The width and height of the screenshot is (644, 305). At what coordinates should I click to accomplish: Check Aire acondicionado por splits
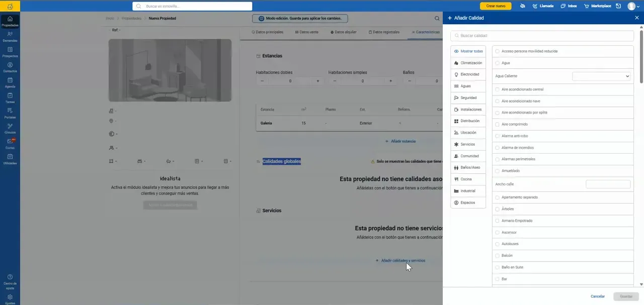point(498,113)
